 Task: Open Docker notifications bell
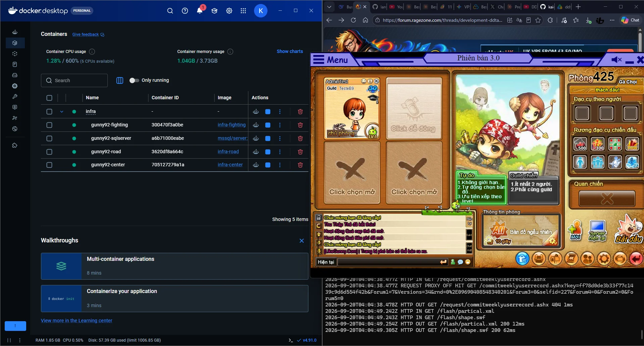(x=200, y=10)
